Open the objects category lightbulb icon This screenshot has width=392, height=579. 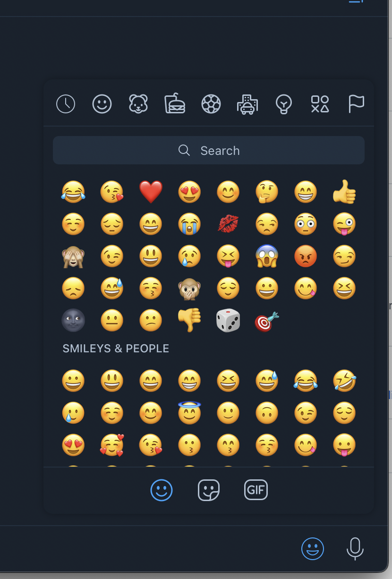283,104
